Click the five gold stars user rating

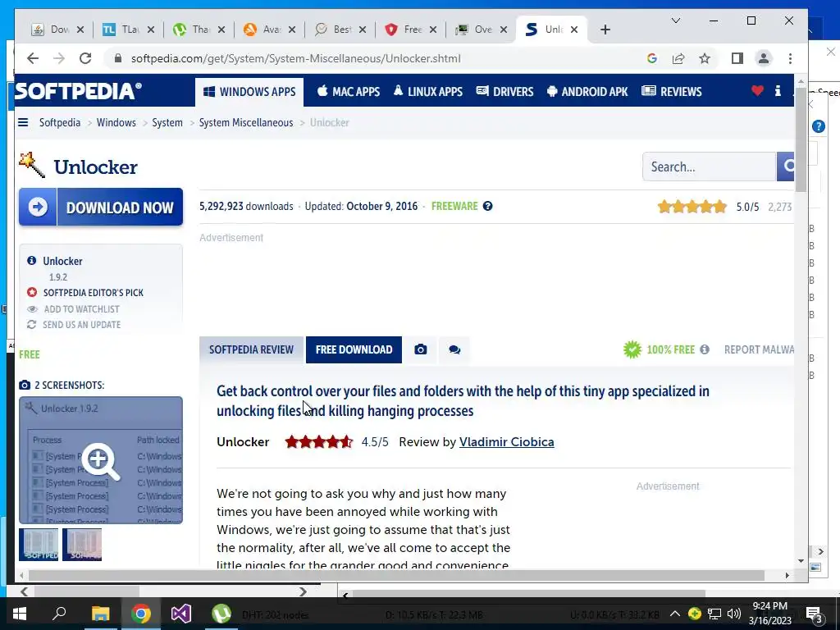692,207
